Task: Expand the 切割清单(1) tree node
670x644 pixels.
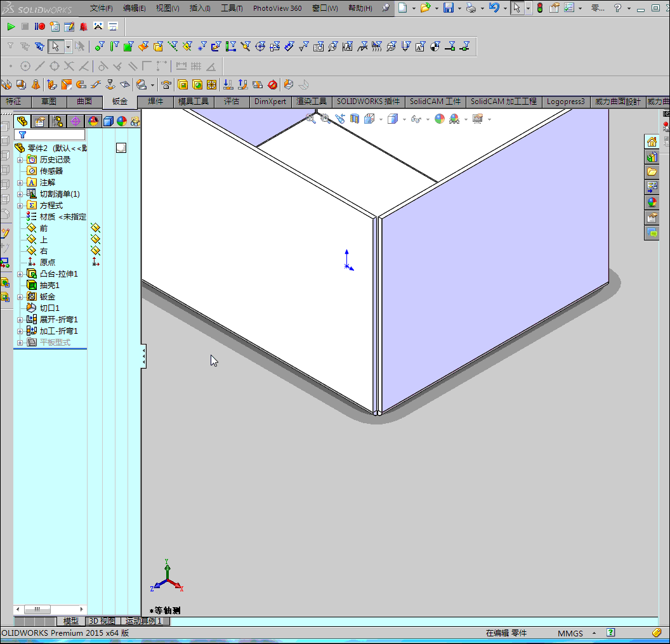Action: tap(20, 194)
